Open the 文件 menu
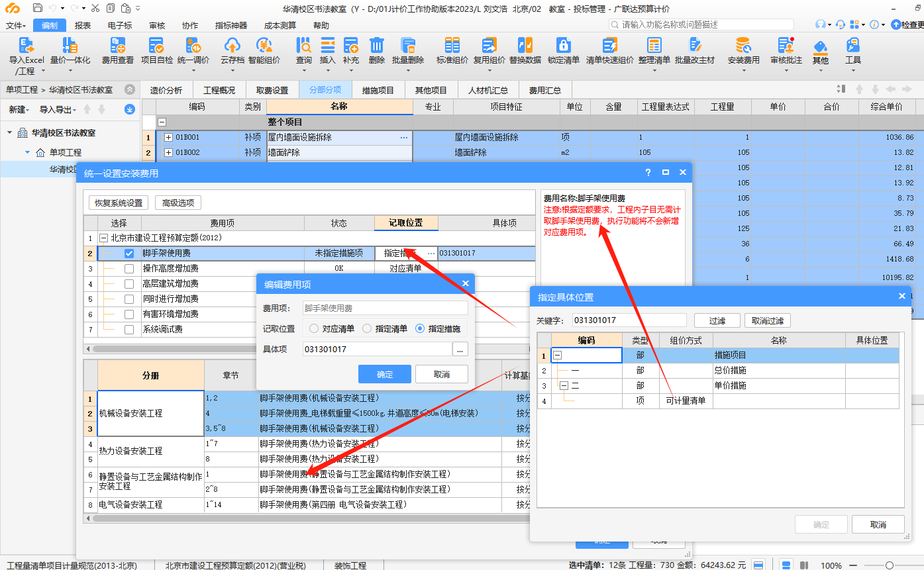Image resolution: width=924 pixels, height=570 pixels. [x=16, y=25]
